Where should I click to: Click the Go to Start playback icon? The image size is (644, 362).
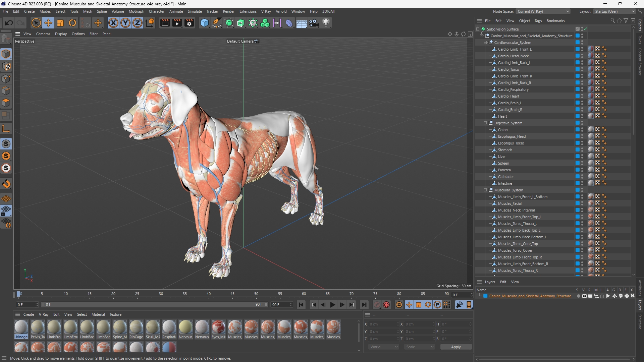pos(301,305)
